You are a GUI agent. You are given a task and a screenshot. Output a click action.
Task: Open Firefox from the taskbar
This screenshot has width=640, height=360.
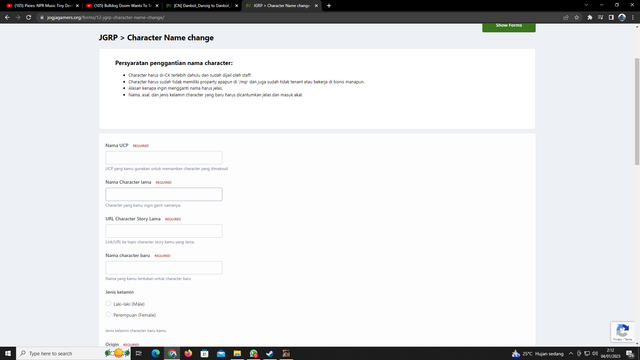[188, 353]
